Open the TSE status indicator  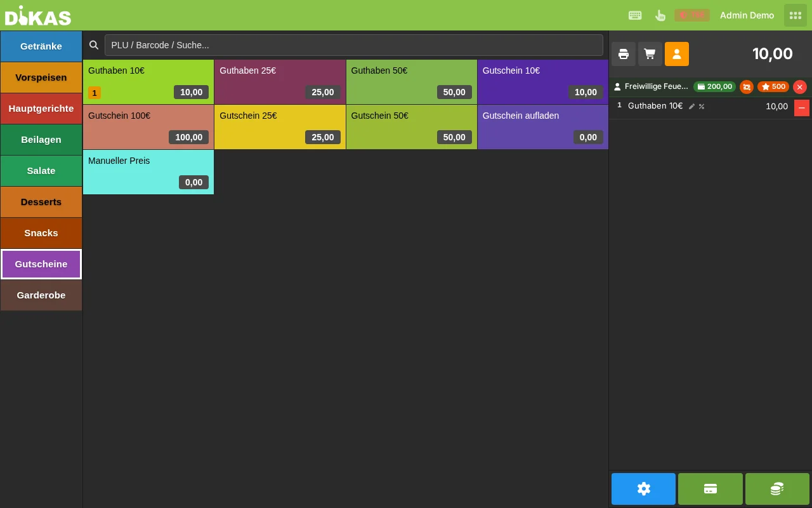point(691,15)
